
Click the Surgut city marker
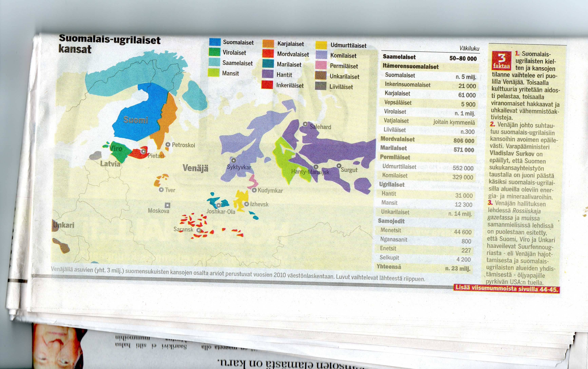click(x=339, y=166)
